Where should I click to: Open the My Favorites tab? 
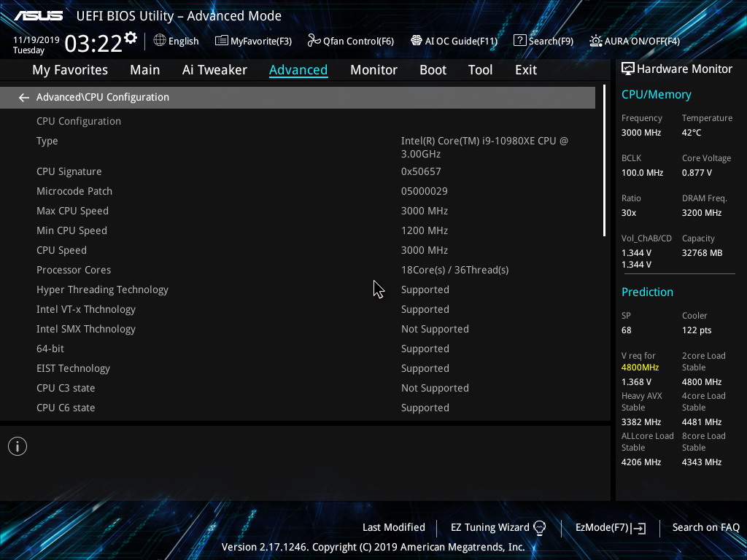[70, 70]
